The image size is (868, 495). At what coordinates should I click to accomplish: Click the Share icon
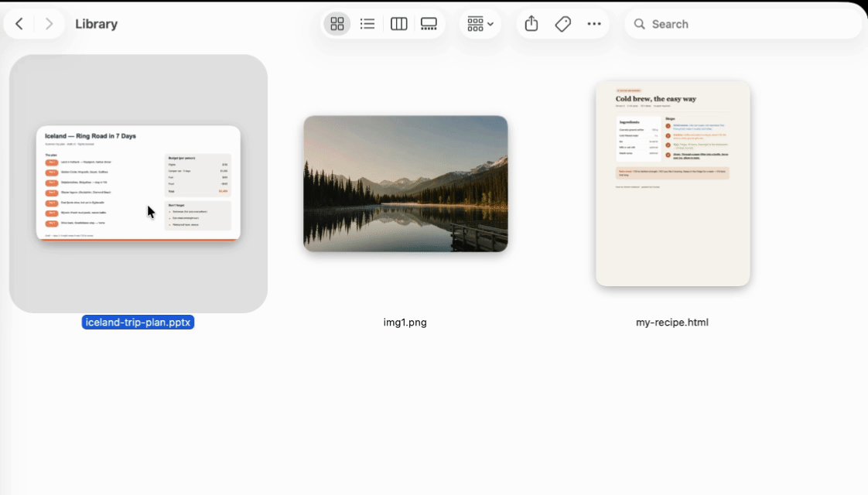(531, 24)
